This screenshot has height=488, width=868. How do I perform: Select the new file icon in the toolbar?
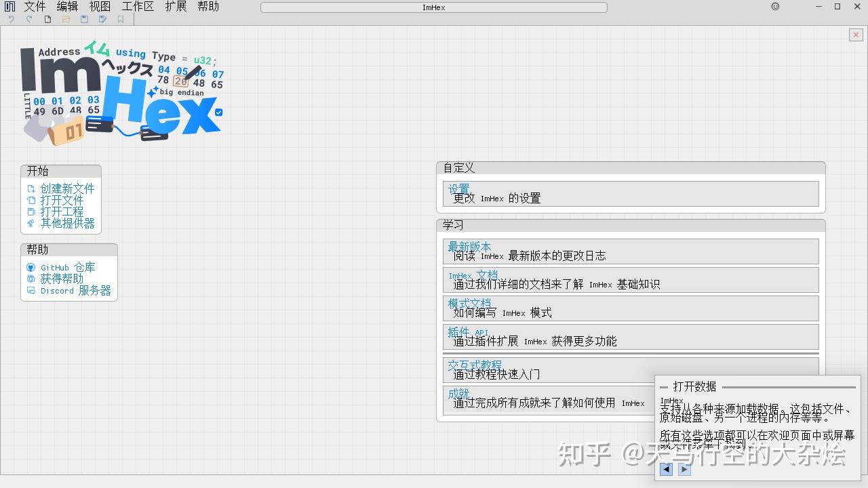(x=47, y=19)
